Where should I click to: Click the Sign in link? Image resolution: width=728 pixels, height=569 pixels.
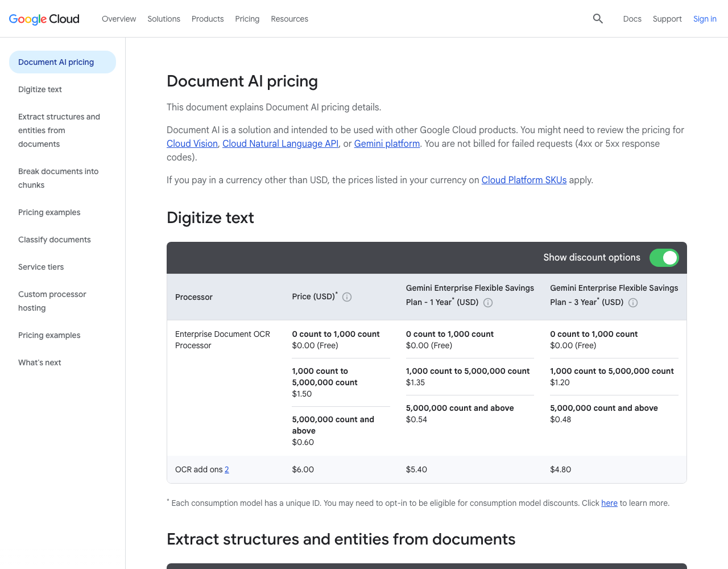point(705,19)
